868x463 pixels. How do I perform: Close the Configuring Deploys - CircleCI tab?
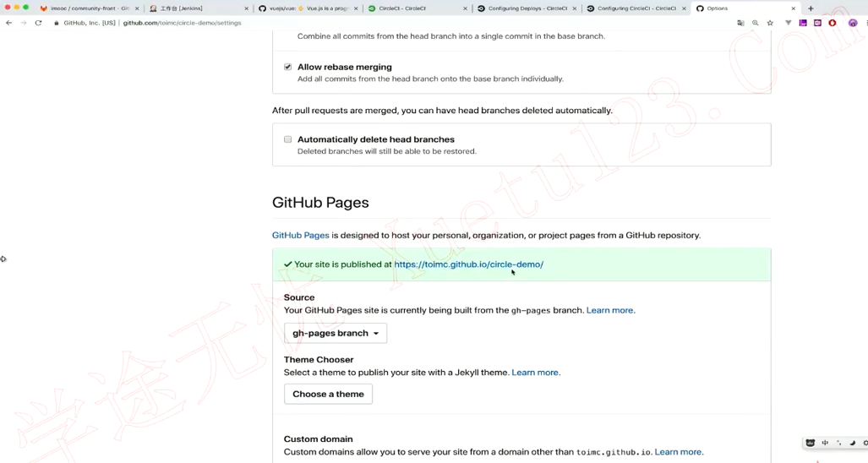(x=574, y=8)
